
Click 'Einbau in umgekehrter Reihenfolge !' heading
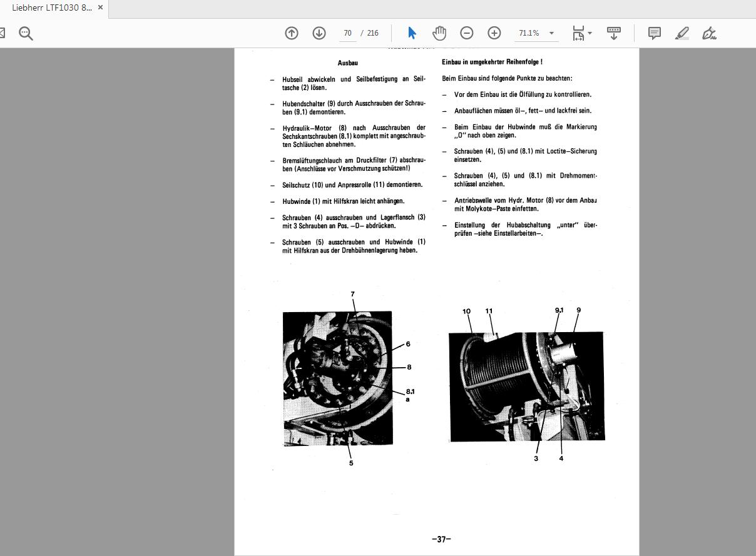pyautogui.click(x=492, y=62)
